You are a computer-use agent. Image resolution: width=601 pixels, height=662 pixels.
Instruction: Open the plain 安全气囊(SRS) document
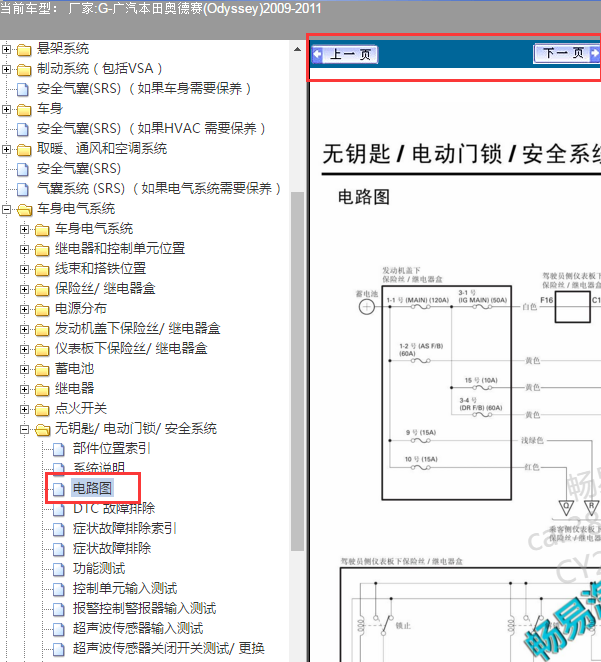point(79,168)
